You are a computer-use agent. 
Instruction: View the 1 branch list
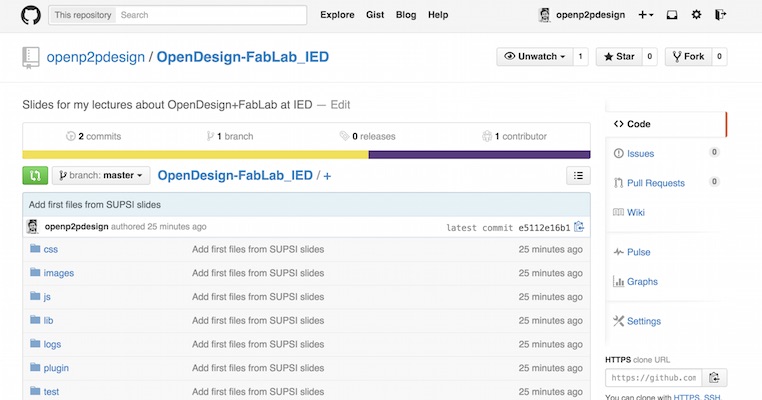point(230,137)
